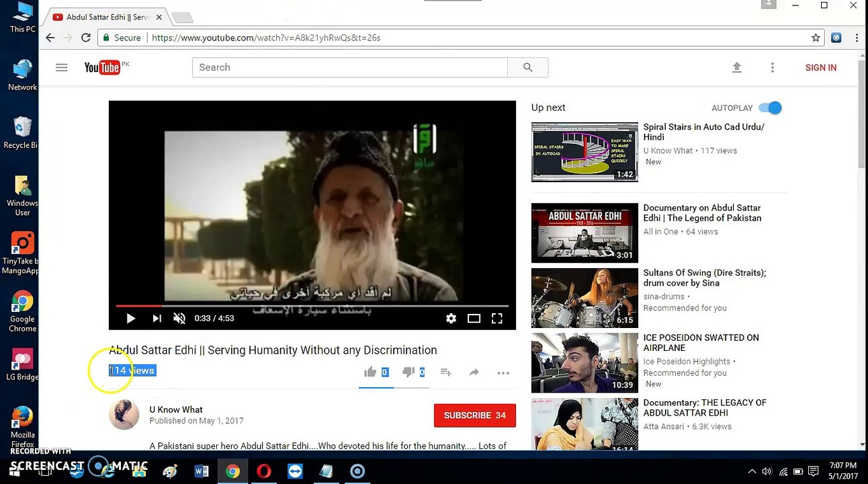Open the Wi-Fi network tray icon
Viewport: 868px width, 484px height.
click(783, 471)
